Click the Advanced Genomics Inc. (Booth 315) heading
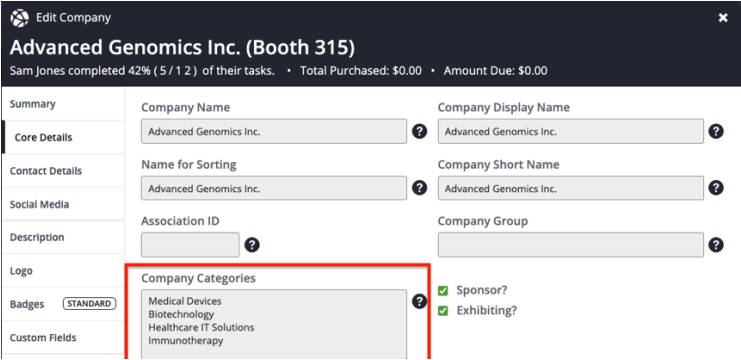This screenshot has width=741, height=360. click(x=182, y=48)
